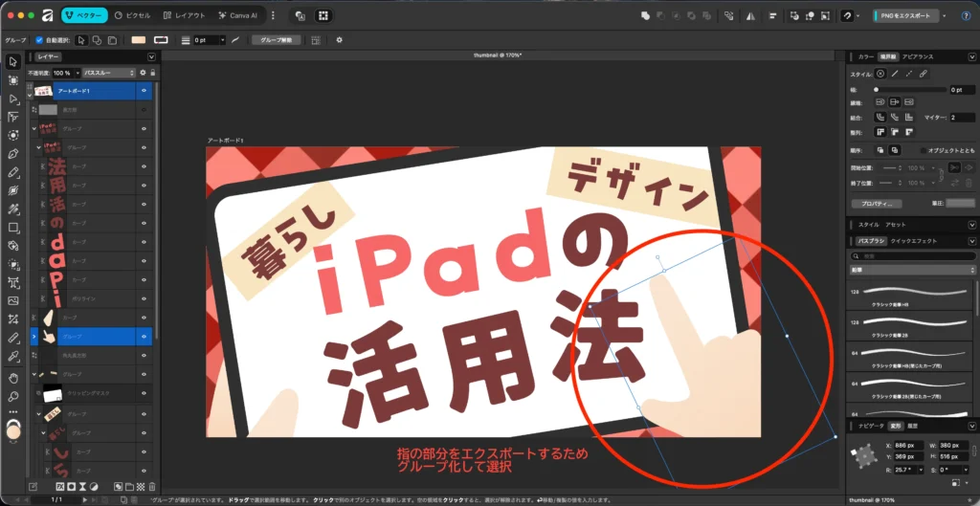
Task: Select the Pen tool in the left toolbar
Action: point(13,153)
